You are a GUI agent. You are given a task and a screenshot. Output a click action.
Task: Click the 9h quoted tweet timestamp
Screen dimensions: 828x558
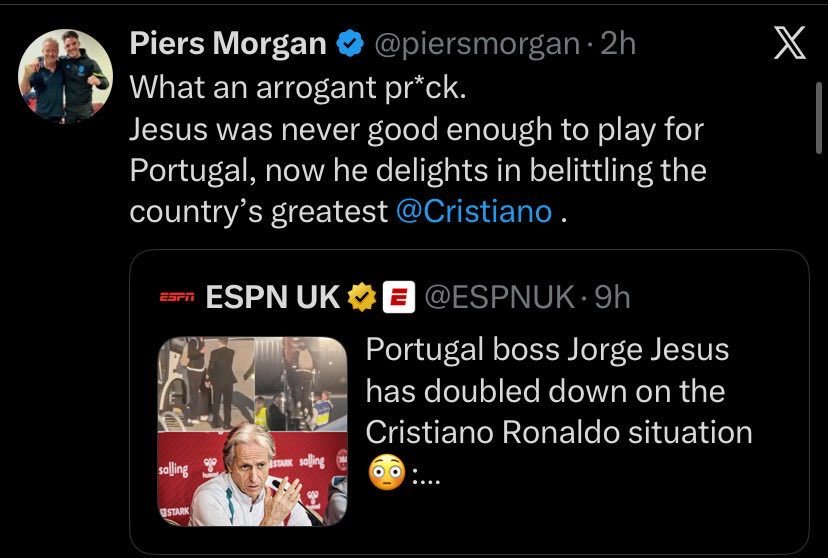coord(613,297)
